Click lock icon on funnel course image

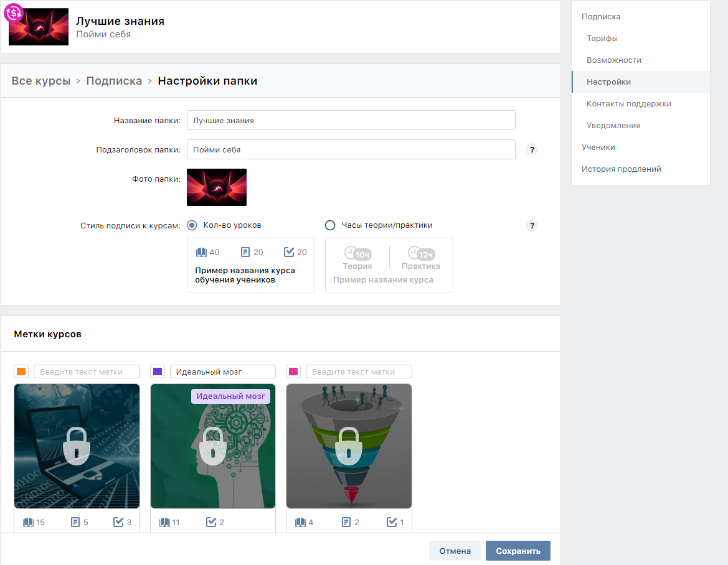[x=349, y=446]
